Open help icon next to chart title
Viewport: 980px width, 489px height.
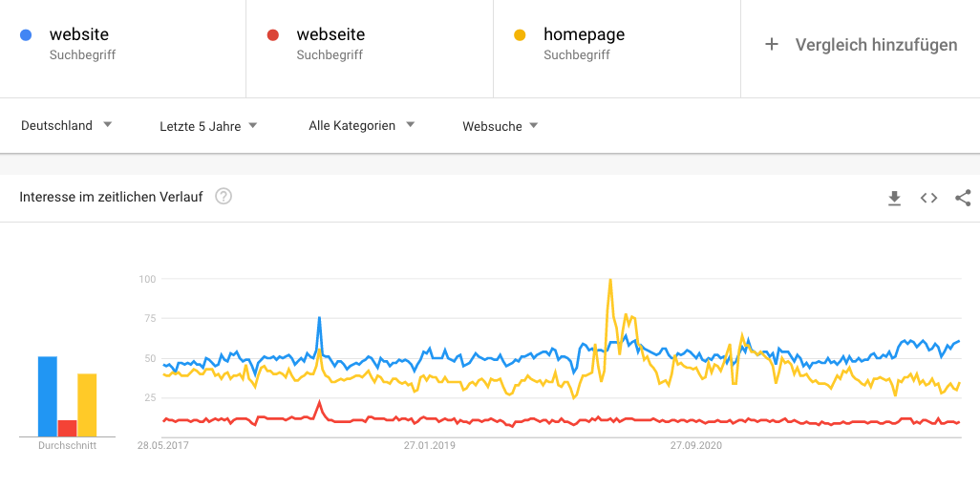(224, 197)
